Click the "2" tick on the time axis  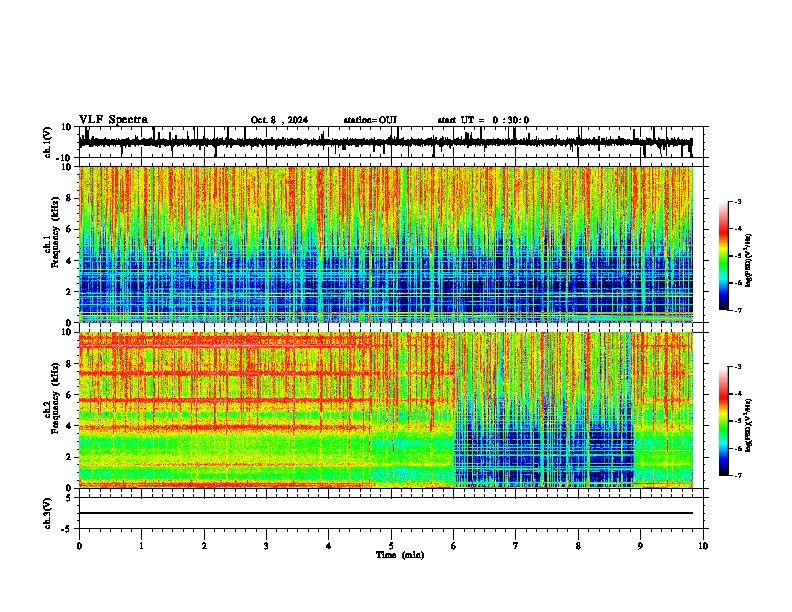(x=204, y=546)
